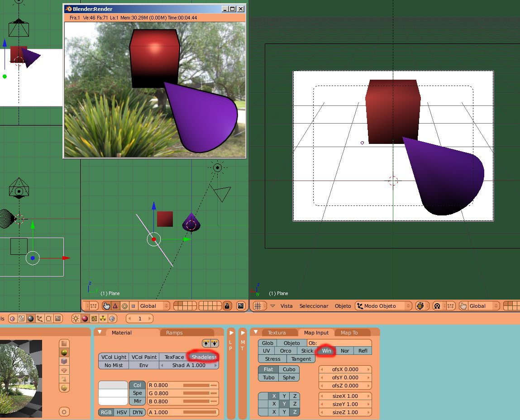Viewport: 520px width, 420px height.
Task: Select Cubo texture projection mapping
Action: pyautogui.click(x=289, y=369)
